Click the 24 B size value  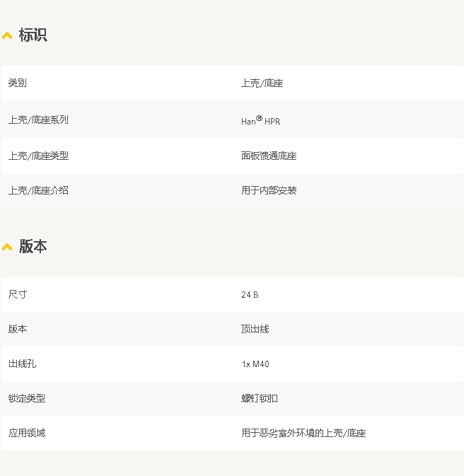pyautogui.click(x=250, y=295)
